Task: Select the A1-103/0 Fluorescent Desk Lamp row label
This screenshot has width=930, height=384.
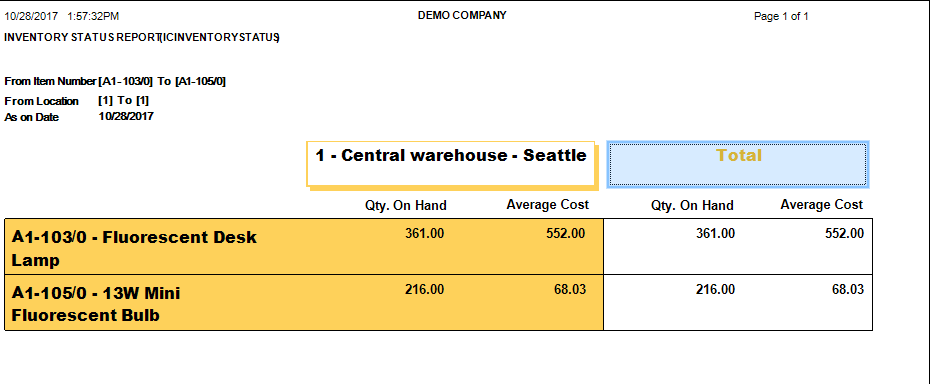Action: pyautogui.click(x=134, y=249)
